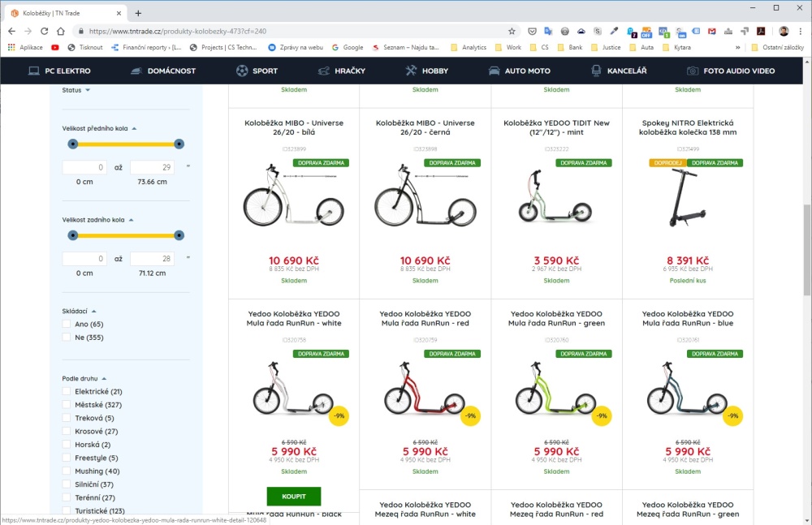Collapse Velikost předního kola filter
Screen dimensions: 812x525
point(99,128)
